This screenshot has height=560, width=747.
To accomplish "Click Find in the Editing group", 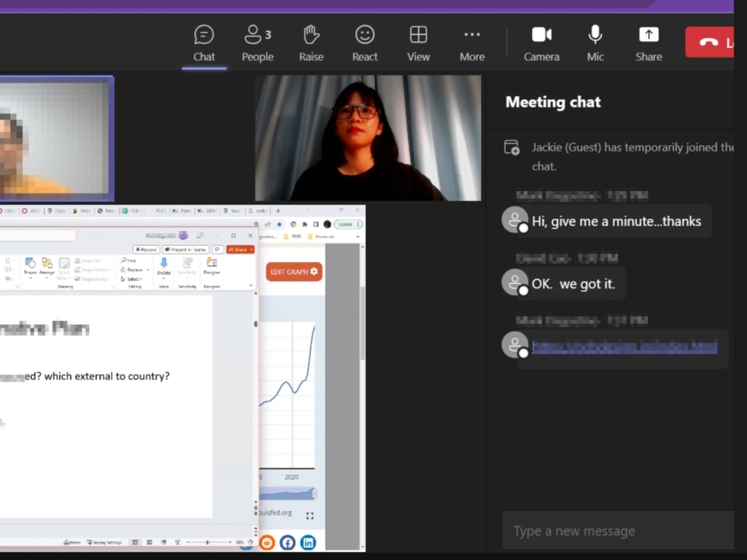I will (x=128, y=261).
